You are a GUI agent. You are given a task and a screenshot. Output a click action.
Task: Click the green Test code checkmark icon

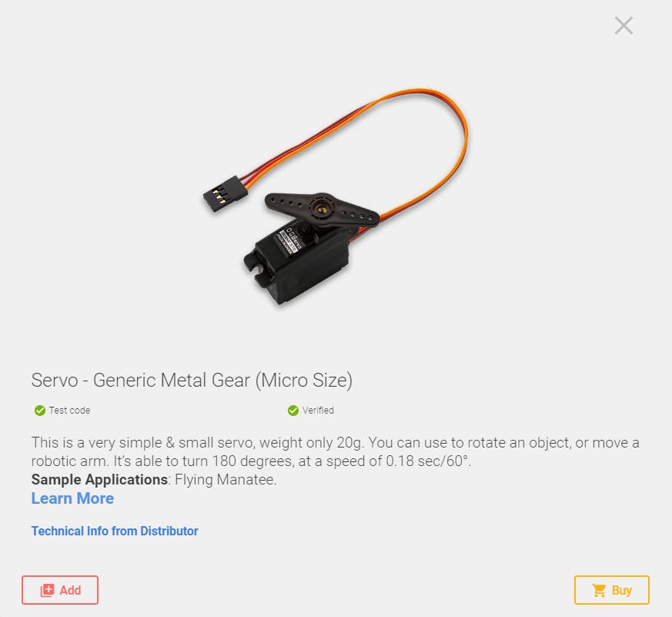tap(40, 411)
